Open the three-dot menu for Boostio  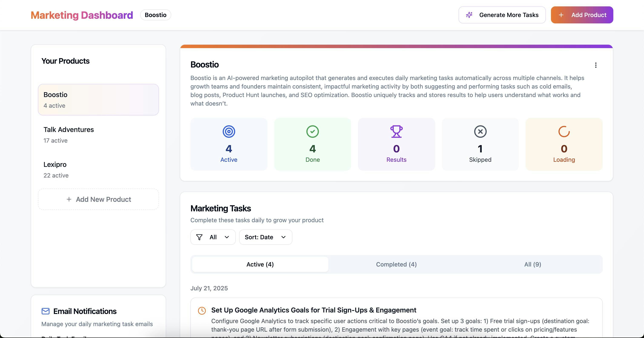(596, 65)
